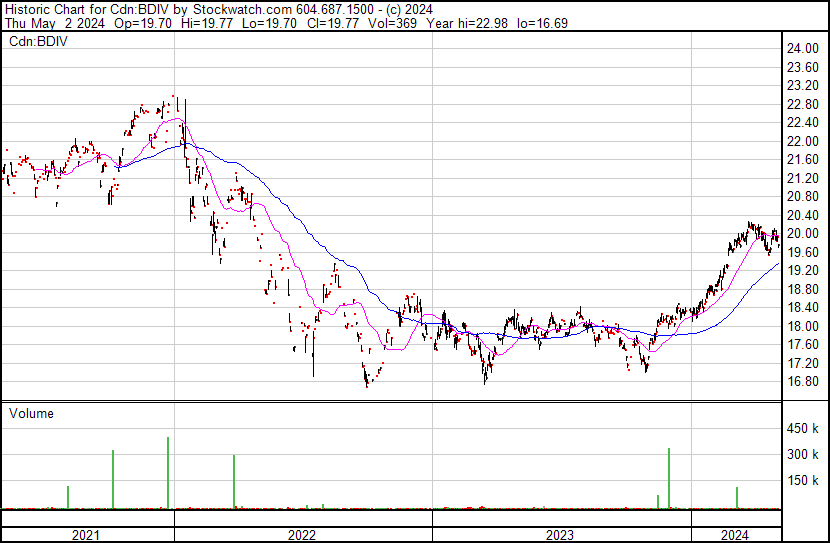Click the Cdn:BDIV symbol label in chart

pos(35,42)
